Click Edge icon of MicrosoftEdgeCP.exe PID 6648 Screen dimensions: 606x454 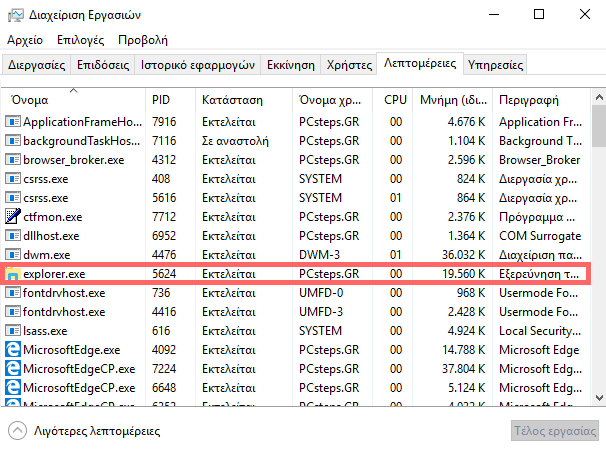pos(13,387)
